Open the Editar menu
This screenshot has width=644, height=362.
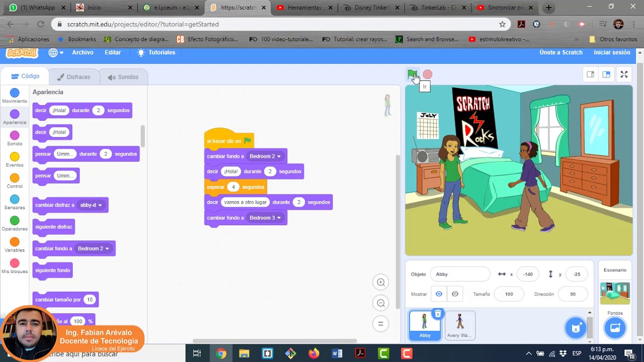[x=113, y=52]
